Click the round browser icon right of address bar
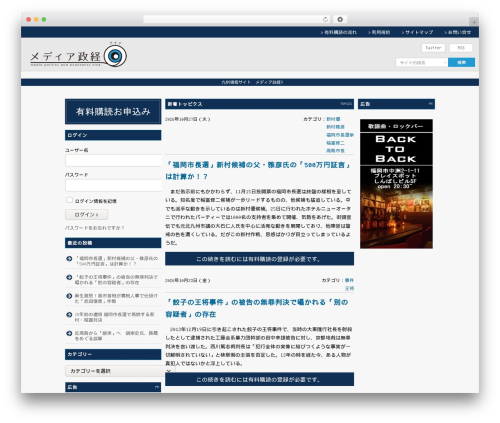 point(340,19)
